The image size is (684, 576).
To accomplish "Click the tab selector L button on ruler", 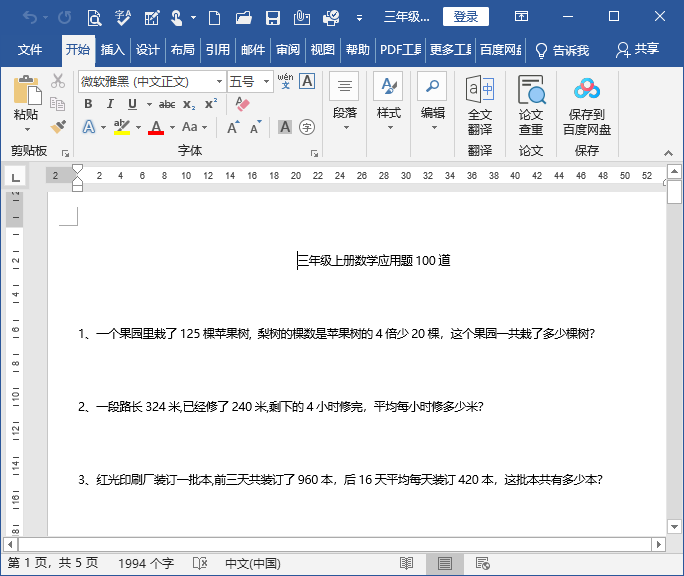I will pyautogui.click(x=15, y=177).
